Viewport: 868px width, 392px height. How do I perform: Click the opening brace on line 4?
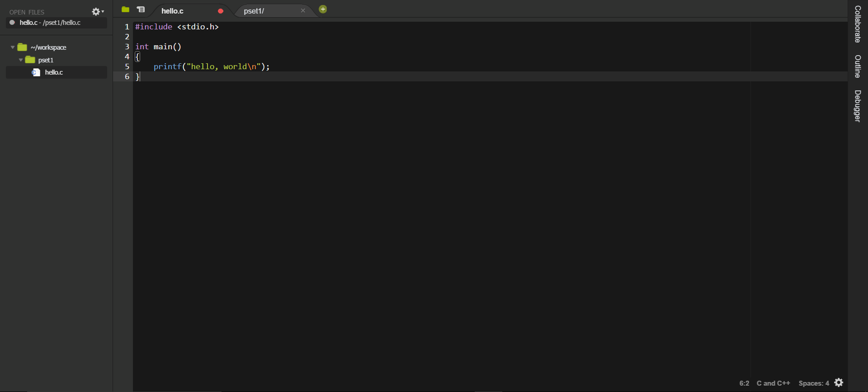click(x=138, y=57)
